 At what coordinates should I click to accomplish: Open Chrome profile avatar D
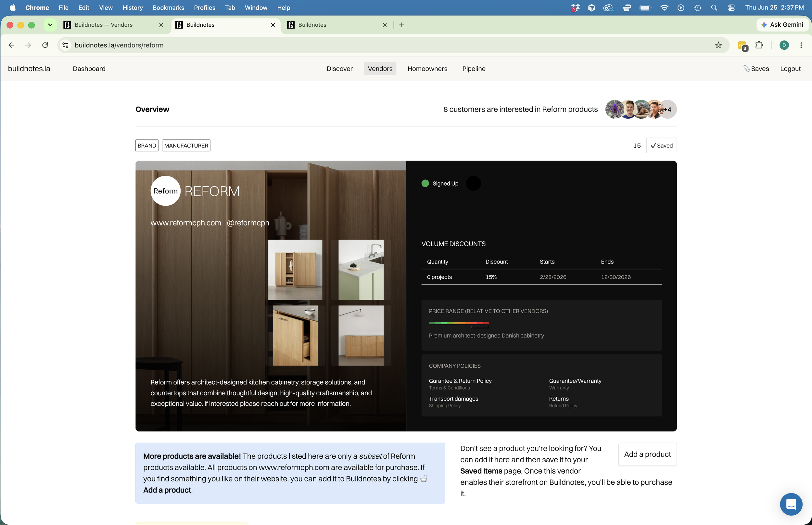(x=784, y=45)
